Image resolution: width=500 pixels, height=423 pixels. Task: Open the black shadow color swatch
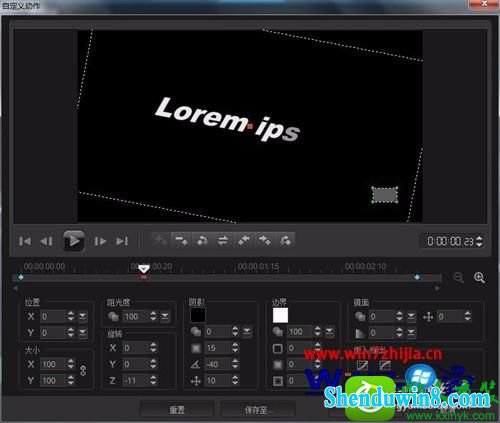[x=198, y=315]
